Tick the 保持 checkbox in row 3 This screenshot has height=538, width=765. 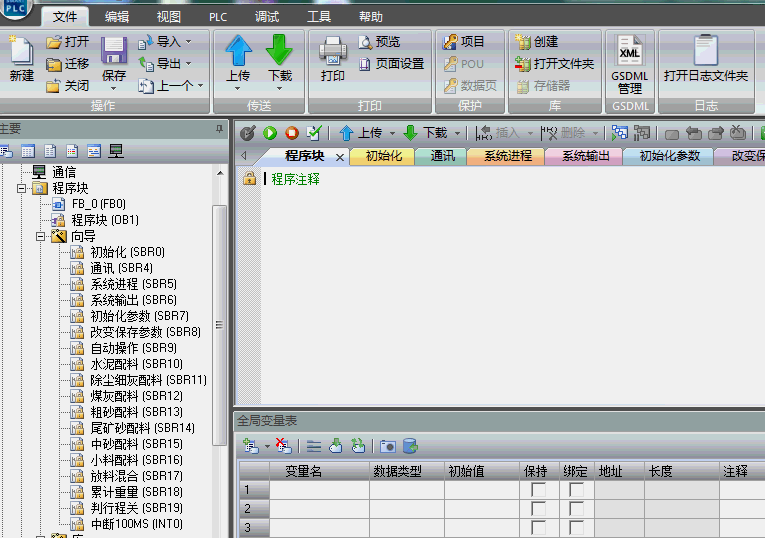coord(538,528)
